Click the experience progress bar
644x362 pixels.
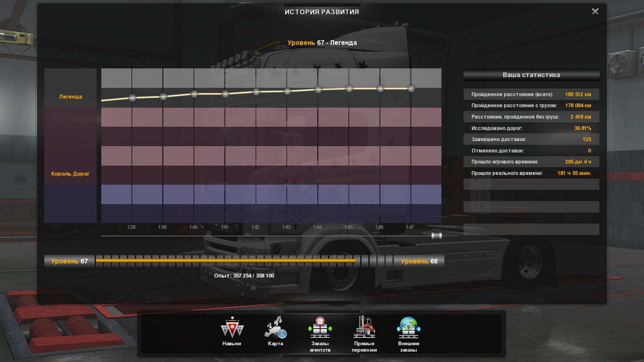click(x=244, y=261)
